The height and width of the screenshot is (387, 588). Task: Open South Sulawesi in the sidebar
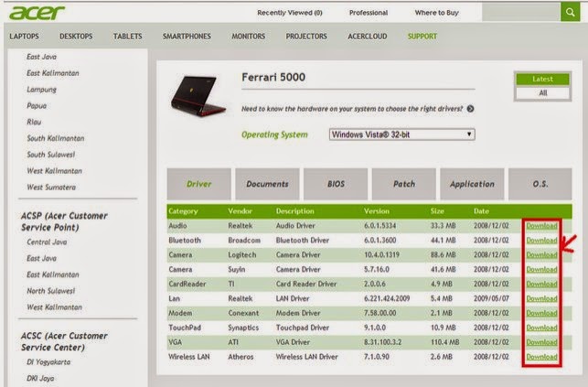(x=51, y=155)
